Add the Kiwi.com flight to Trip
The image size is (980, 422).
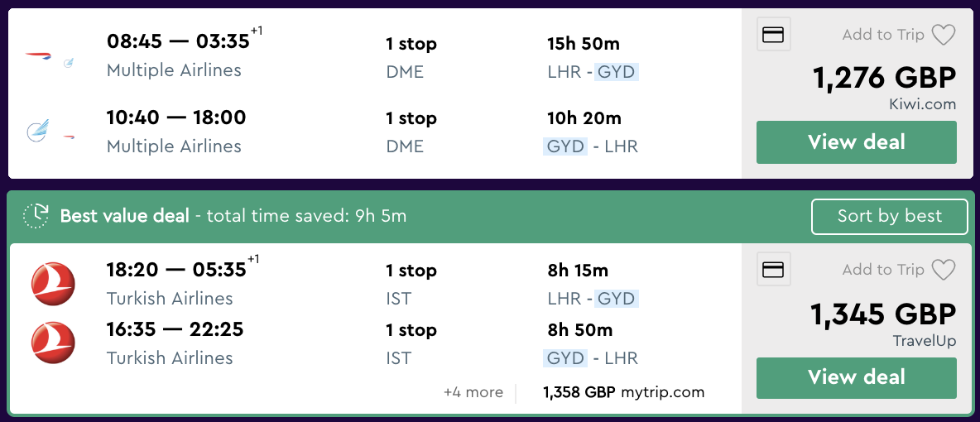[882, 35]
